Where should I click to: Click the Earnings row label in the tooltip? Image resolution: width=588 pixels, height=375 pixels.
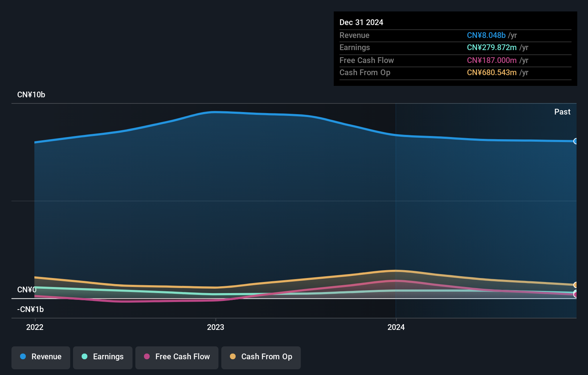coord(355,47)
